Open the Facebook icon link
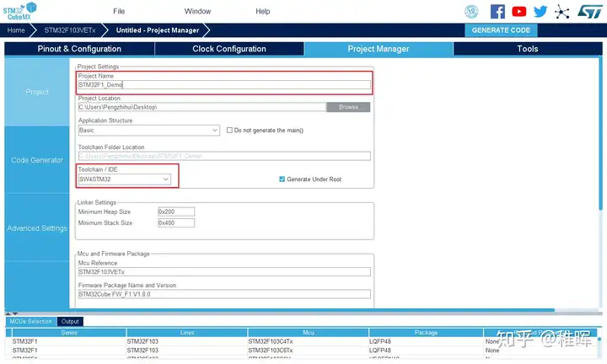 click(497, 12)
